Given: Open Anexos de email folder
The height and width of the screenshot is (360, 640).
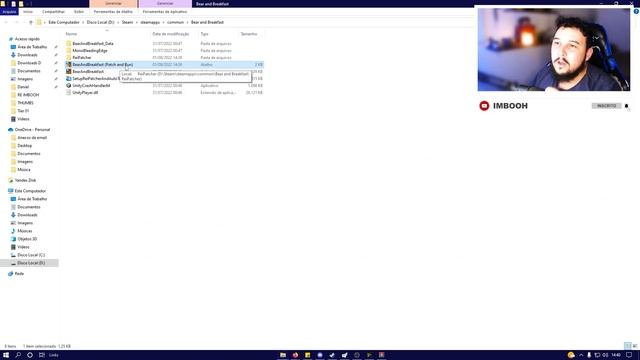Looking at the screenshot, I should (x=32, y=138).
